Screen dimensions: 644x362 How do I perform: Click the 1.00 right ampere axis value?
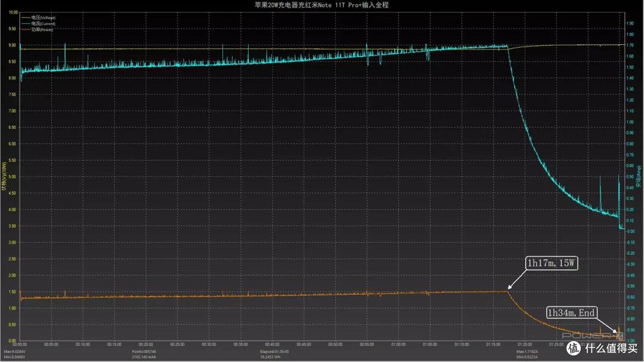630,122
